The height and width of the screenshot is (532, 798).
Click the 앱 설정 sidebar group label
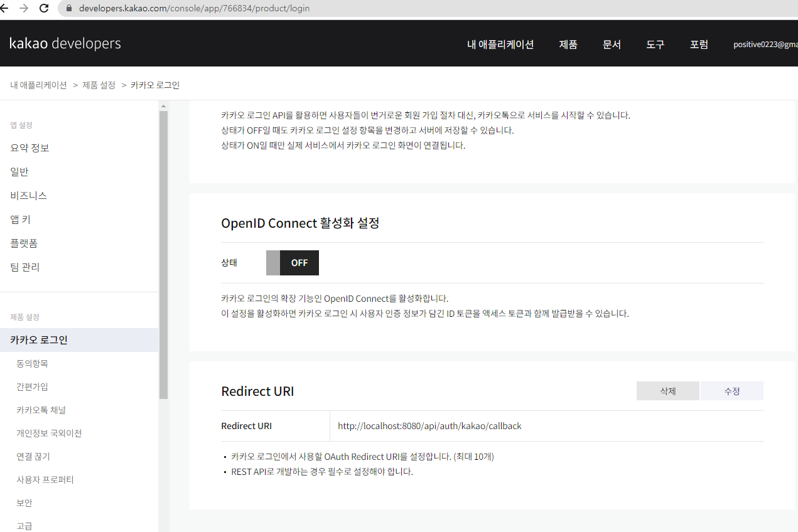(x=21, y=125)
